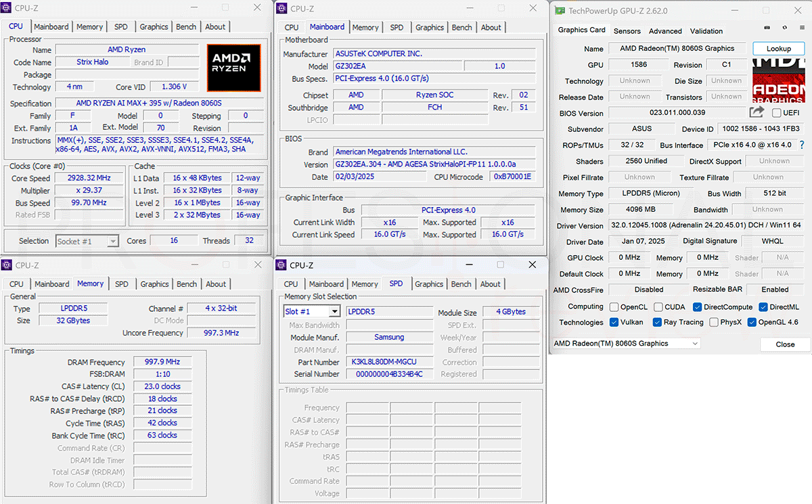This screenshot has height=504, width=812.
Task: Toggle the Ray Tracing checkbox
Action: pos(657,323)
